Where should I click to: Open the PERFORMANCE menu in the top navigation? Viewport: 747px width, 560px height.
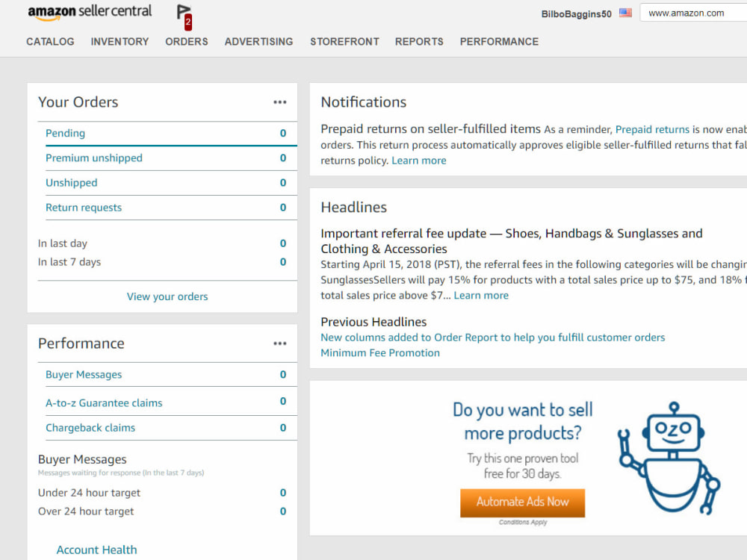[x=499, y=42]
